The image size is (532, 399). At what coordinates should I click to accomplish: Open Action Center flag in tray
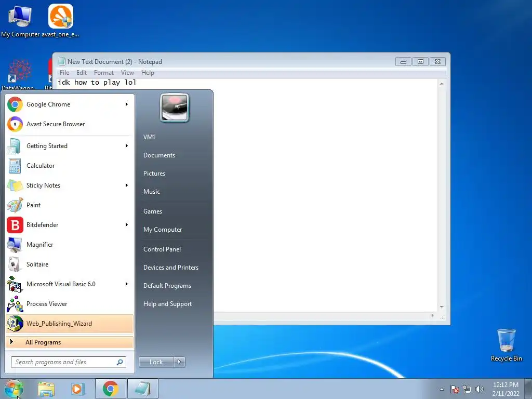tap(455, 390)
